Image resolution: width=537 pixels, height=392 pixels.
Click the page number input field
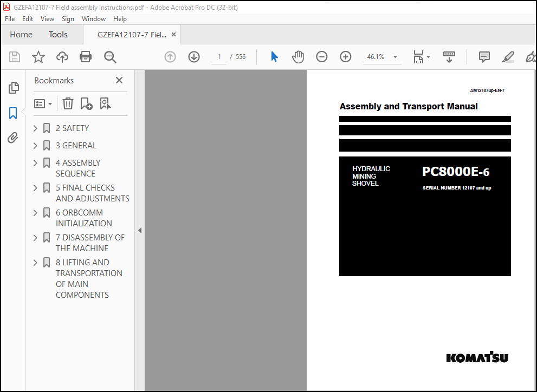click(x=218, y=57)
